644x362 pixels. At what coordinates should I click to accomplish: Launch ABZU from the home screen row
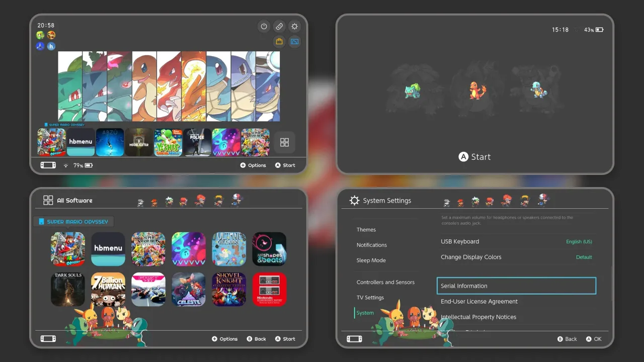(x=110, y=142)
